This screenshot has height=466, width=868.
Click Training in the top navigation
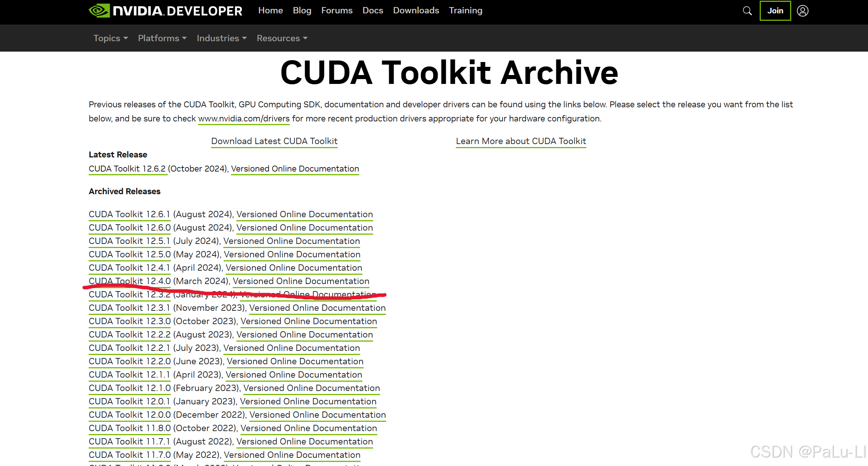coord(465,11)
